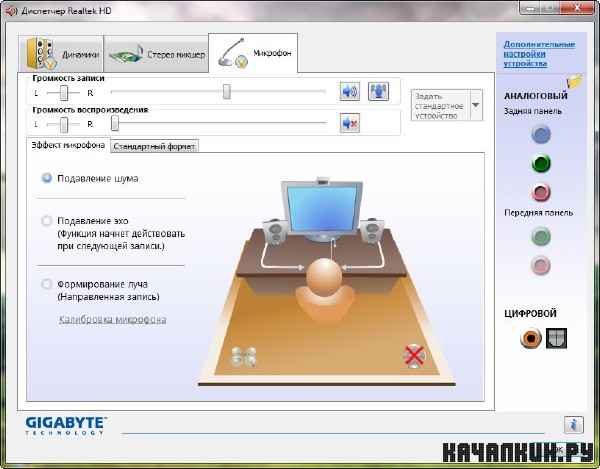Open Калибровка микрофона link
The width and height of the screenshot is (600, 469).
coord(112,319)
